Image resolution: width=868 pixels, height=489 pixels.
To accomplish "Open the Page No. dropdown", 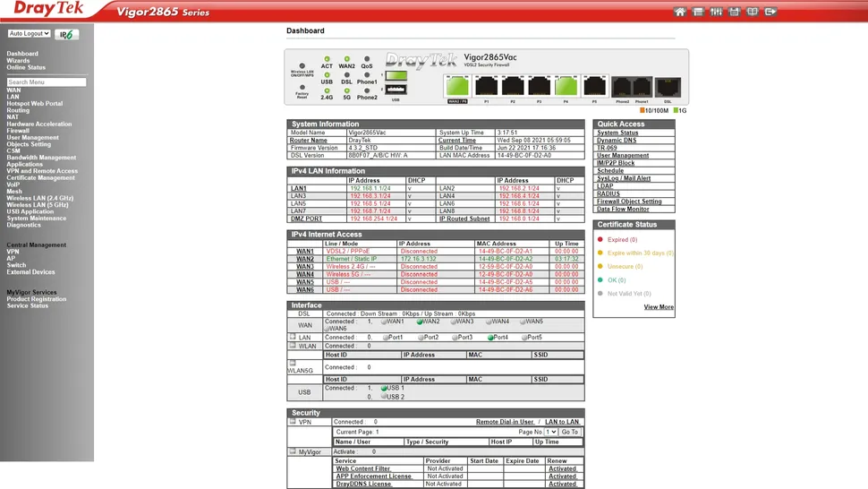I will tap(551, 432).
